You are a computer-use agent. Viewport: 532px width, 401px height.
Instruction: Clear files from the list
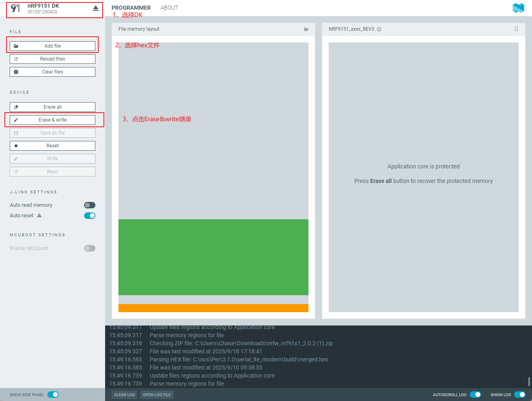[53, 72]
